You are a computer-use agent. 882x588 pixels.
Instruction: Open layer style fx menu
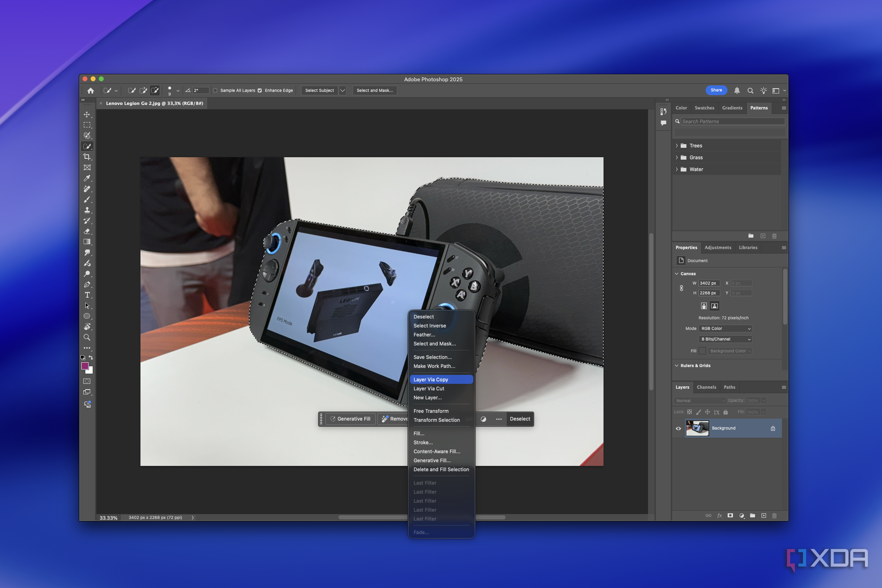pos(719,515)
